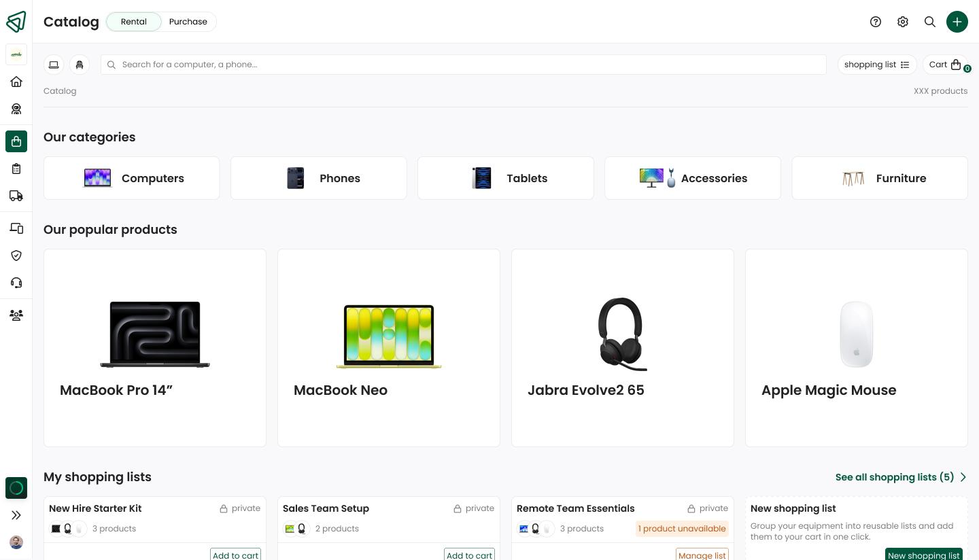The image size is (979, 560).
Task: Expand the sidebar with double chevron
Action: tap(16, 515)
